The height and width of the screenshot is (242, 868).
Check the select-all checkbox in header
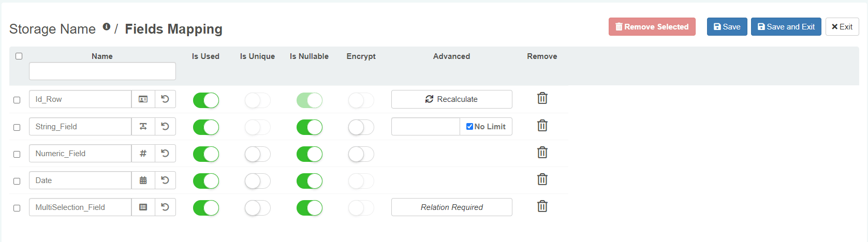click(x=19, y=56)
